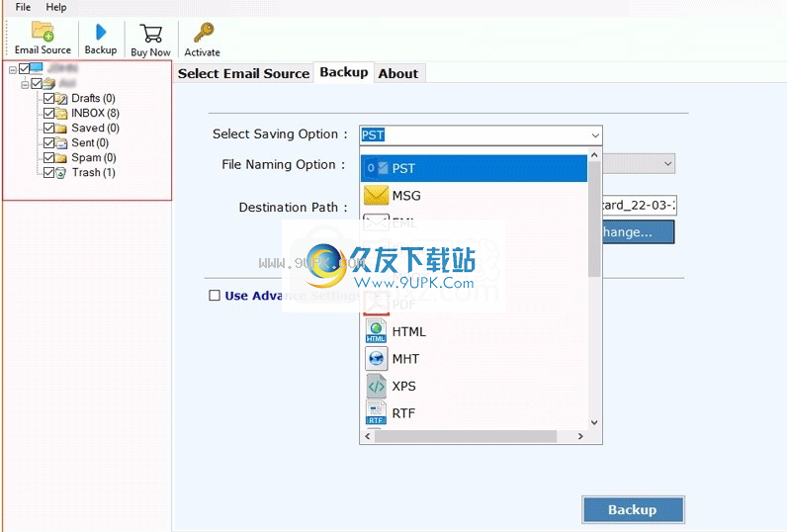Screen dimensions: 787x532
Task: Uncheck the Sent folder checkbox
Action: pos(48,143)
